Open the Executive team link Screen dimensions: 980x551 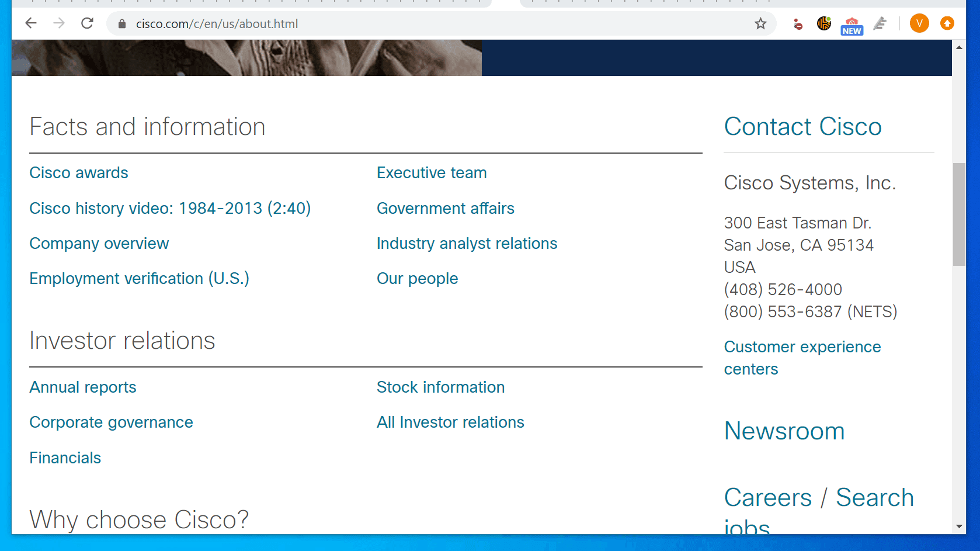pyautogui.click(x=432, y=173)
